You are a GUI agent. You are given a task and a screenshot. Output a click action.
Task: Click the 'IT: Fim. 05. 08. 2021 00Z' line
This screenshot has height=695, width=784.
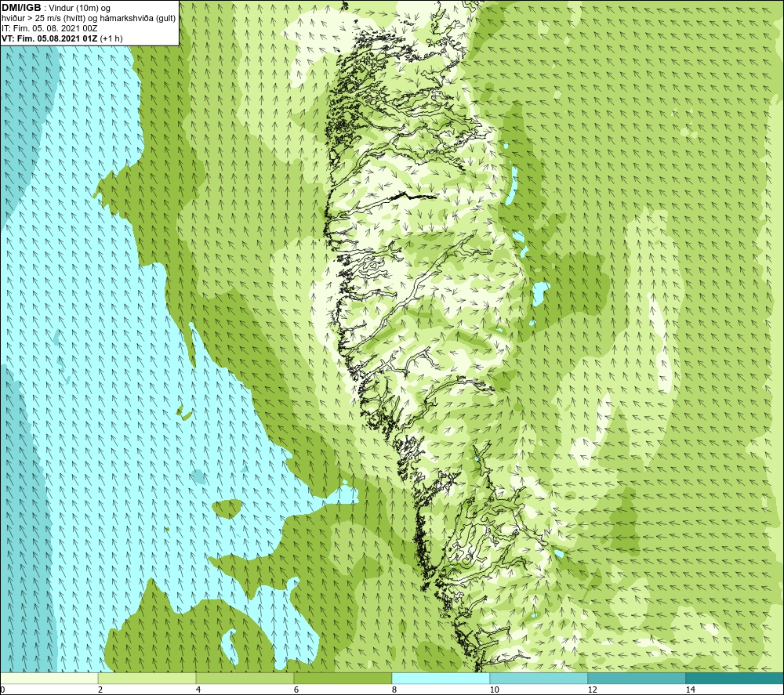click(49, 28)
